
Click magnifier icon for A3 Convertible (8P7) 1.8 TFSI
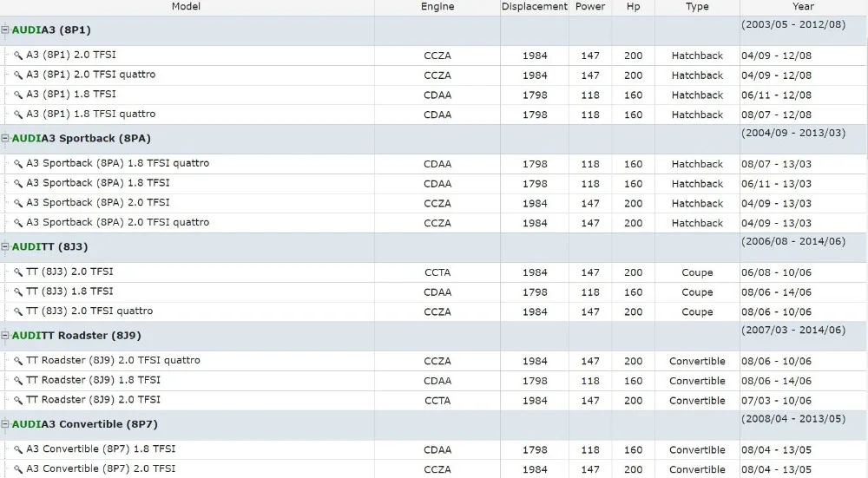18,449
